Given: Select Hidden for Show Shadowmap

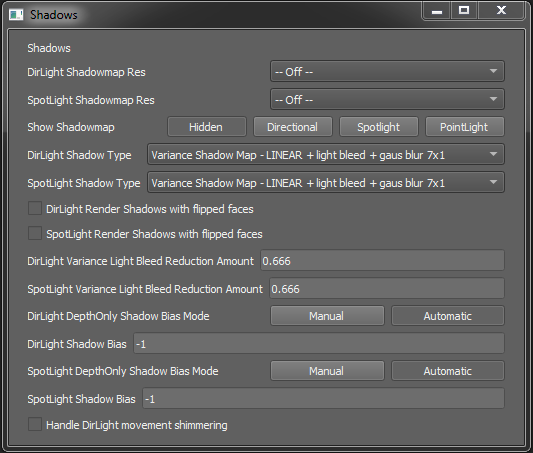Looking at the screenshot, I should click(x=207, y=127).
